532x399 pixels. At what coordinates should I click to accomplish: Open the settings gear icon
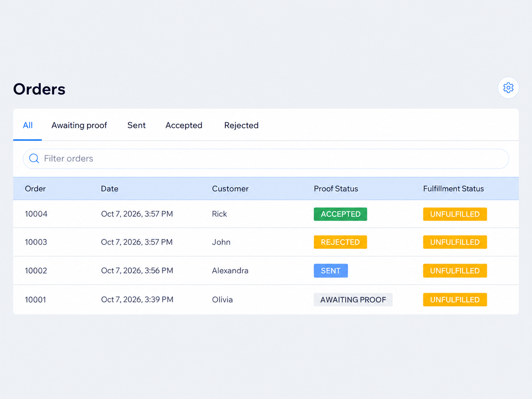click(508, 88)
